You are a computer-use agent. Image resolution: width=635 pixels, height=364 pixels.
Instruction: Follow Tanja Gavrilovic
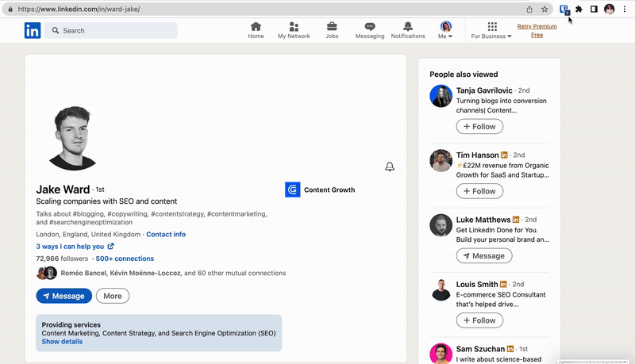(x=479, y=126)
